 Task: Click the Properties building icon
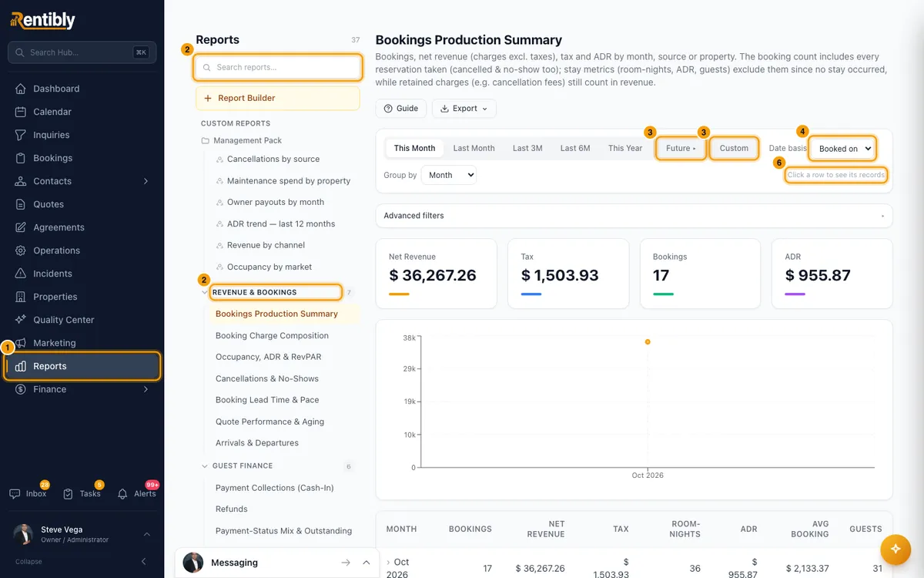pyautogui.click(x=21, y=297)
